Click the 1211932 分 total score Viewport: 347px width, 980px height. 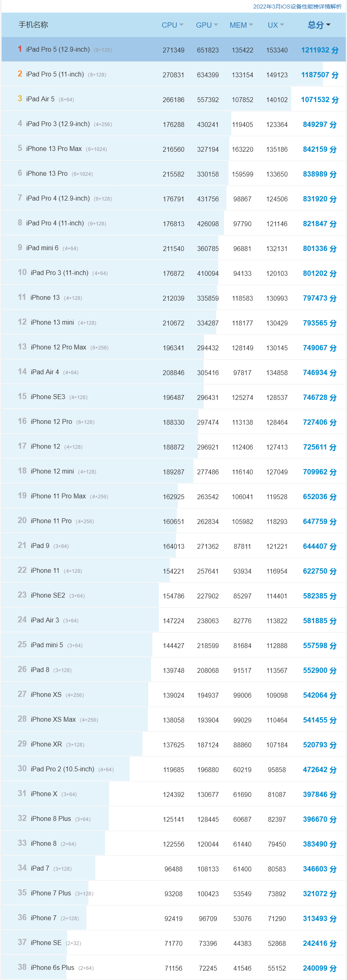(320, 50)
